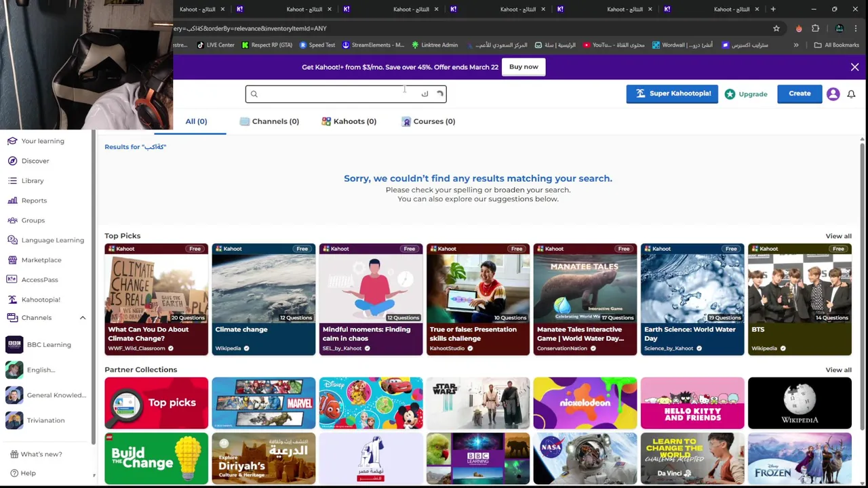Open the Marketplace page
Viewport: 868px width, 488px height.
point(34,260)
